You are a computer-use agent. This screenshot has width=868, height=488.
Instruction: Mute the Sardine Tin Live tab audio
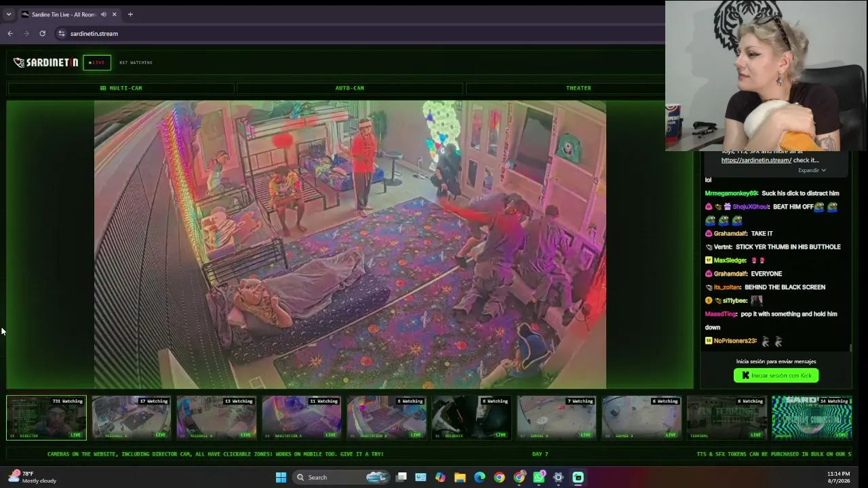point(104,14)
